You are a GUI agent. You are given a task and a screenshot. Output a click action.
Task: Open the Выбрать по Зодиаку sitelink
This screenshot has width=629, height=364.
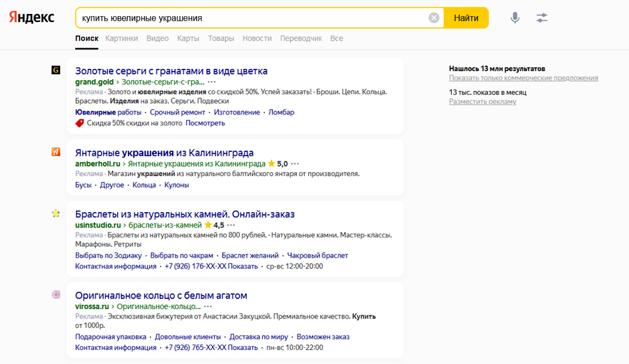(108, 256)
